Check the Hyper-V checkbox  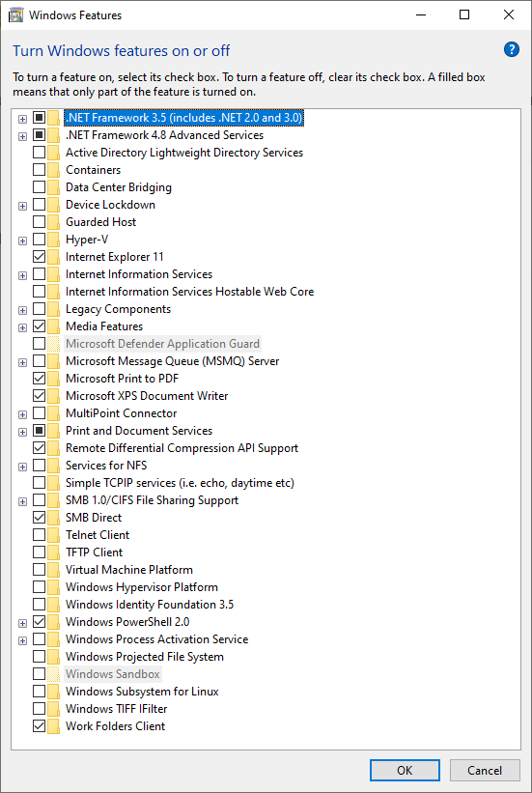point(39,240)
